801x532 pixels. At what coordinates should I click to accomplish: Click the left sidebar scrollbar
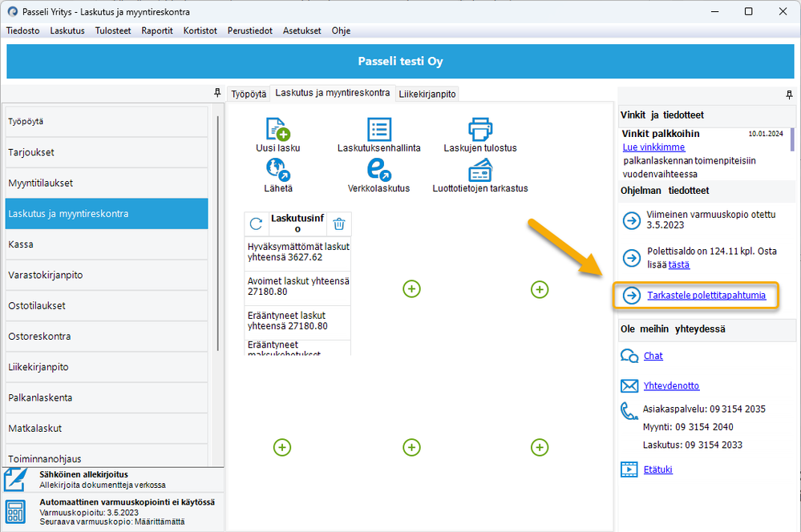click(x=218, y=233)
